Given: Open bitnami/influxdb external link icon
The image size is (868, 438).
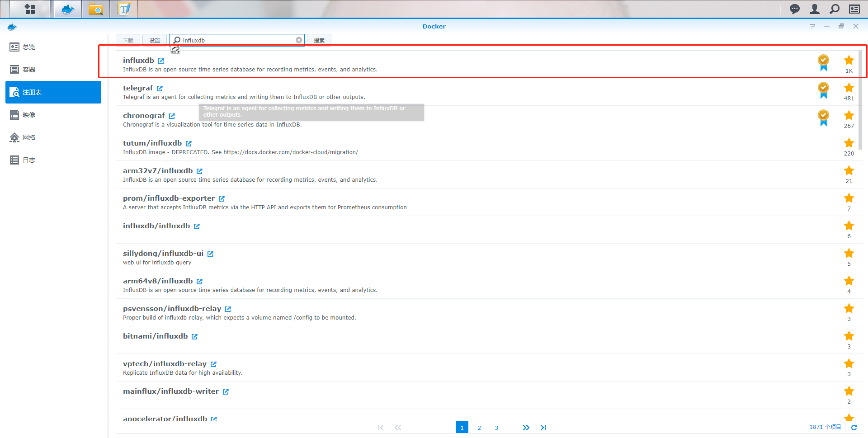Looking at the screenshot, I should coord(194,336).
